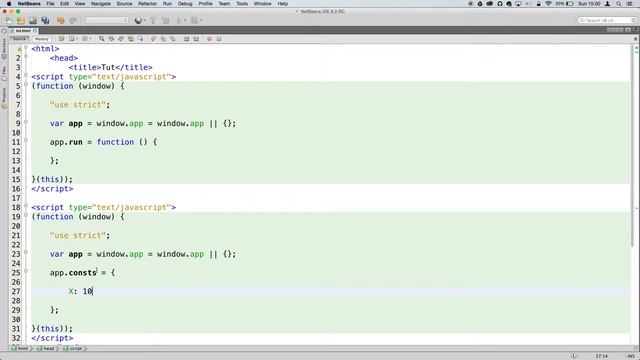Click the Undo toolbar icon
This screenshot has height=360, width=640.
[x=60, y=20]
